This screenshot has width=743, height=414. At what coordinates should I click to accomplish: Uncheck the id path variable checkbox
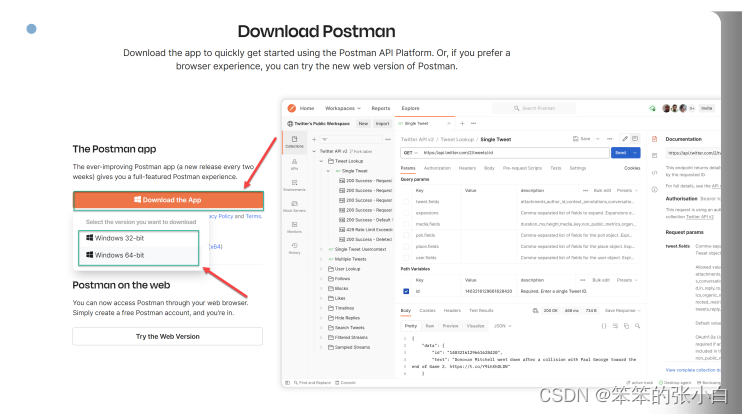pyautogui.click(x=405, y=291)
